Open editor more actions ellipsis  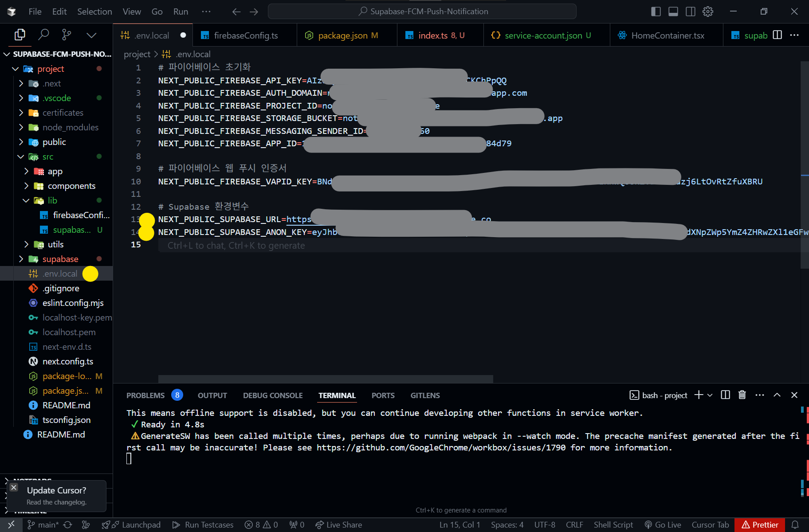(794, 35)
